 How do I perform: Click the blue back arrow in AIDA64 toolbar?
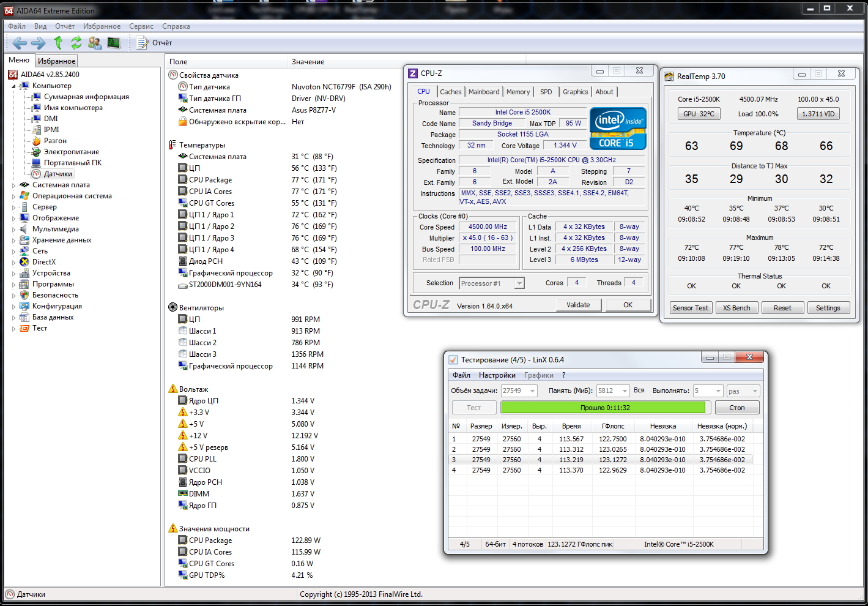tap(20, 43)
